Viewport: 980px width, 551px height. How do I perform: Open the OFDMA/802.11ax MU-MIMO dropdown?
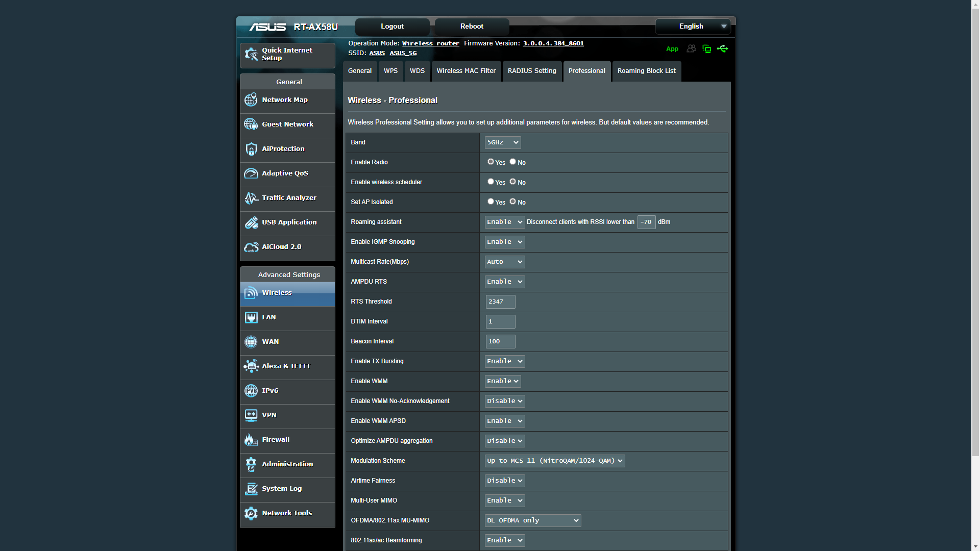(533, 520)
